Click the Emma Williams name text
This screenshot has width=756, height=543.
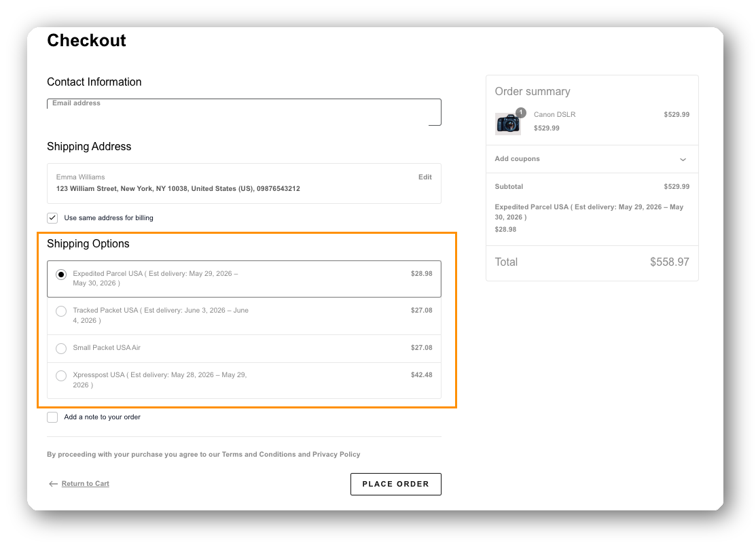pyautogui.click(x=80, y=177)
